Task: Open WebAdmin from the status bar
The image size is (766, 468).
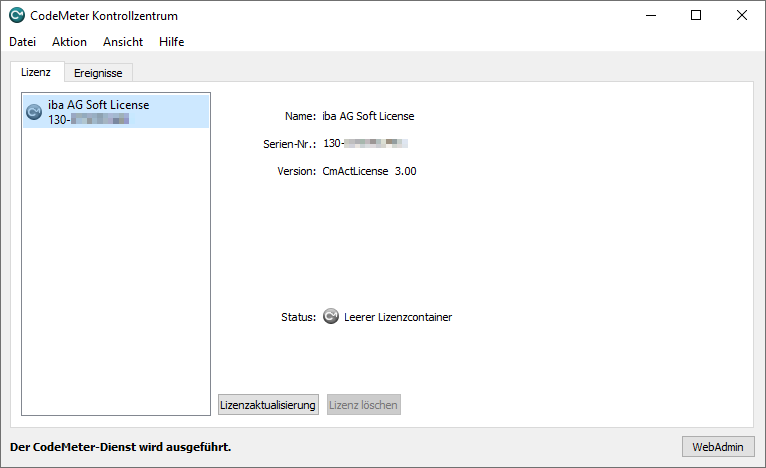Action: [x=718, y=447]
